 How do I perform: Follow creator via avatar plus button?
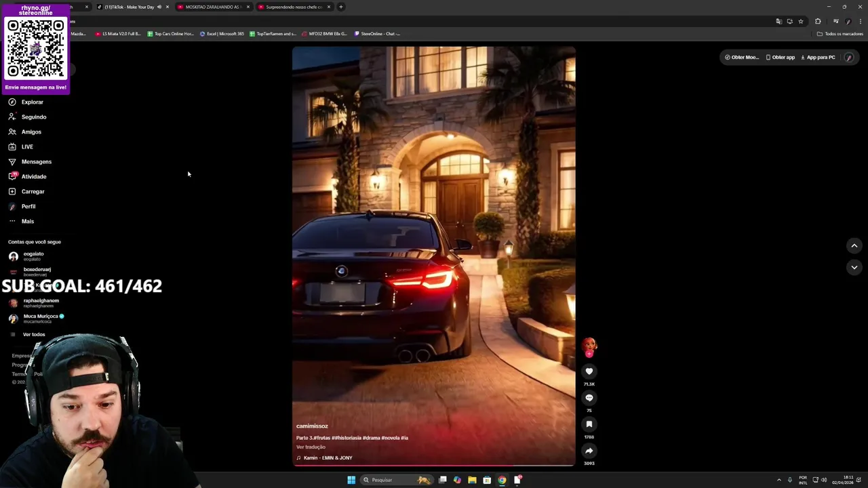[589, 354]
